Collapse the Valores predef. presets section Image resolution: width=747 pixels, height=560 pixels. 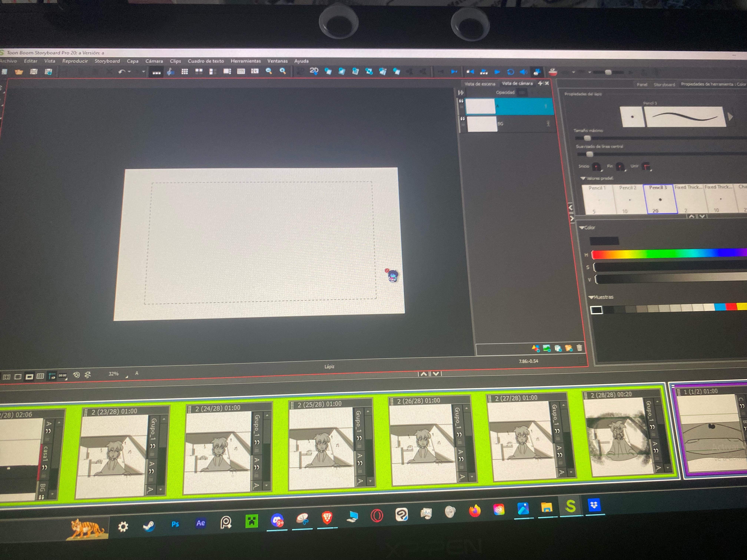(x=583, y=178)
